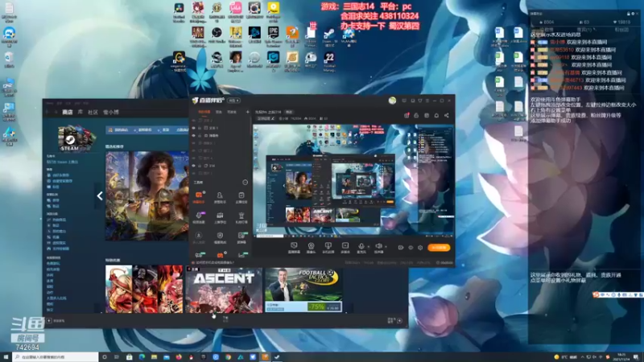Open Firefox from the taskbar

tap(179, 357)
